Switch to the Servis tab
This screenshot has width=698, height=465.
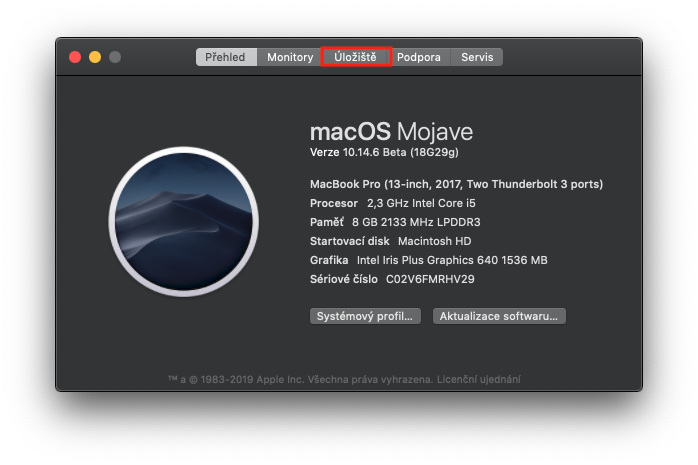click(477, 57)
